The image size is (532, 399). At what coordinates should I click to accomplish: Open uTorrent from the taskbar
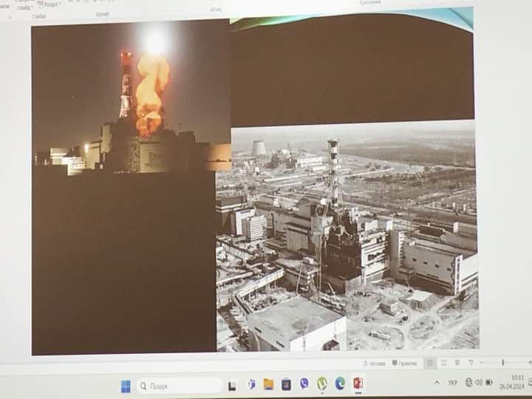click(322, 383)
